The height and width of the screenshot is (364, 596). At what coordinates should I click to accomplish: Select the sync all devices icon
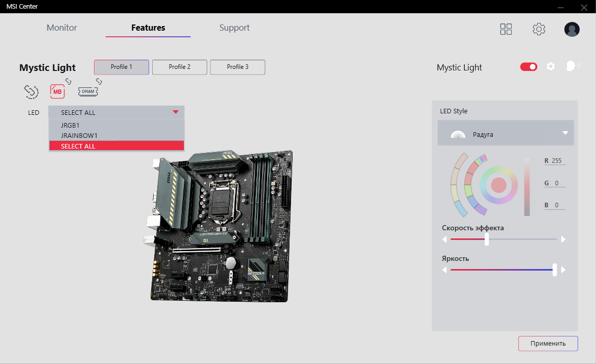32,91
